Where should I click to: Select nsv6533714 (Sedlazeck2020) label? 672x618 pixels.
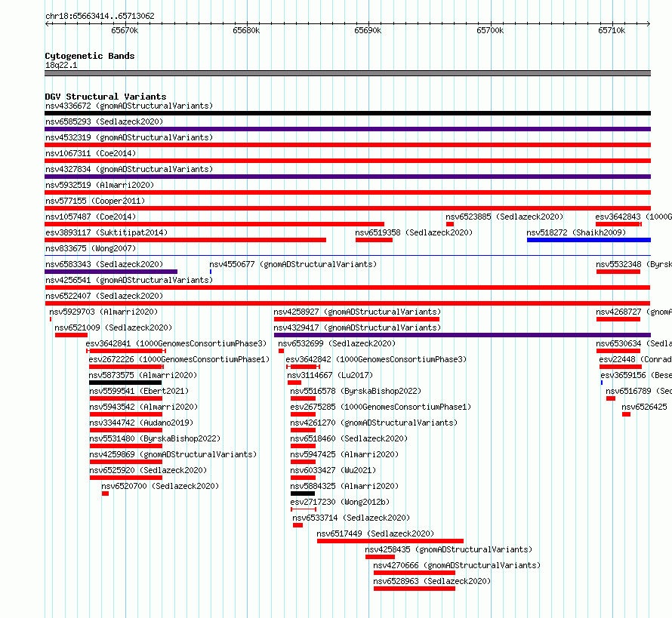351,518
